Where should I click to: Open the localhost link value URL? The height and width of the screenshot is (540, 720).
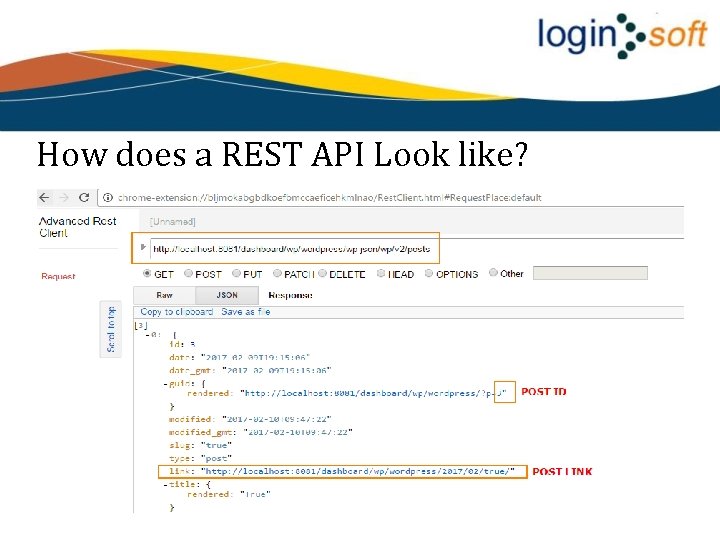(357, 471)
